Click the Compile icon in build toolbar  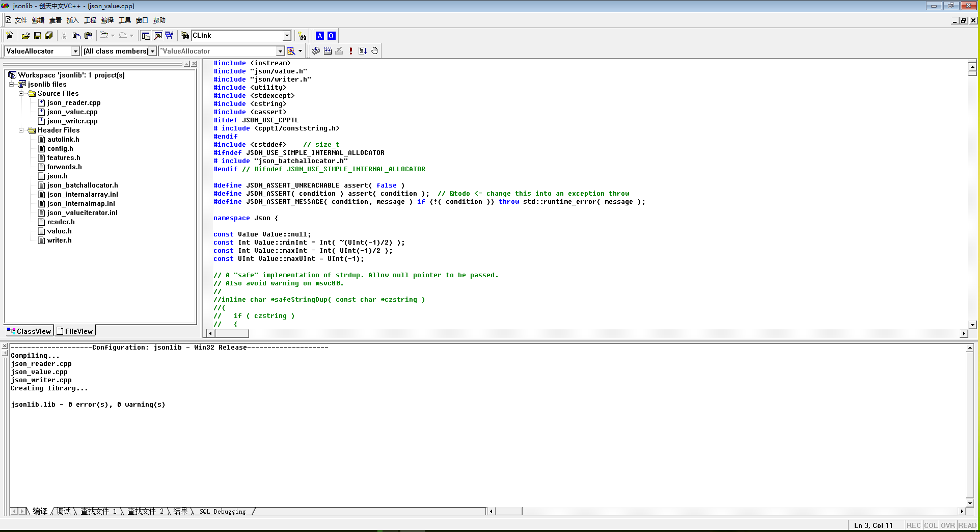tap(316, 51)
